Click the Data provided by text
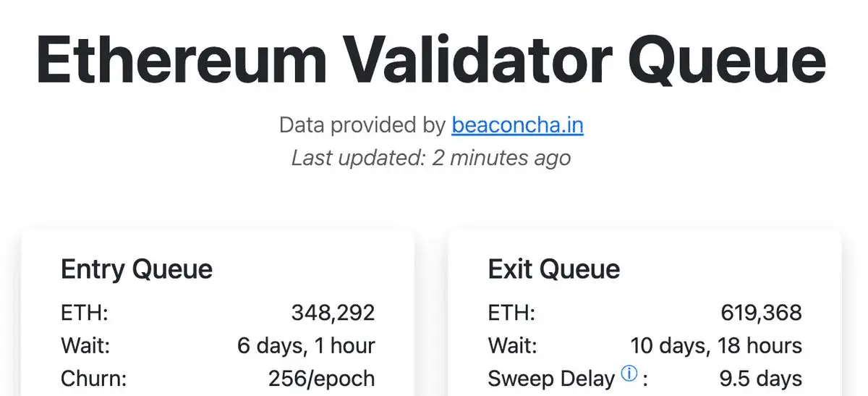868x396 pixels. click(362, 125)
